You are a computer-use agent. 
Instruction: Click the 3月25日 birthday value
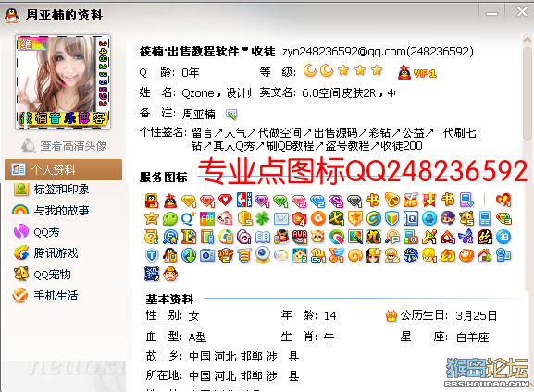point(477,316)
